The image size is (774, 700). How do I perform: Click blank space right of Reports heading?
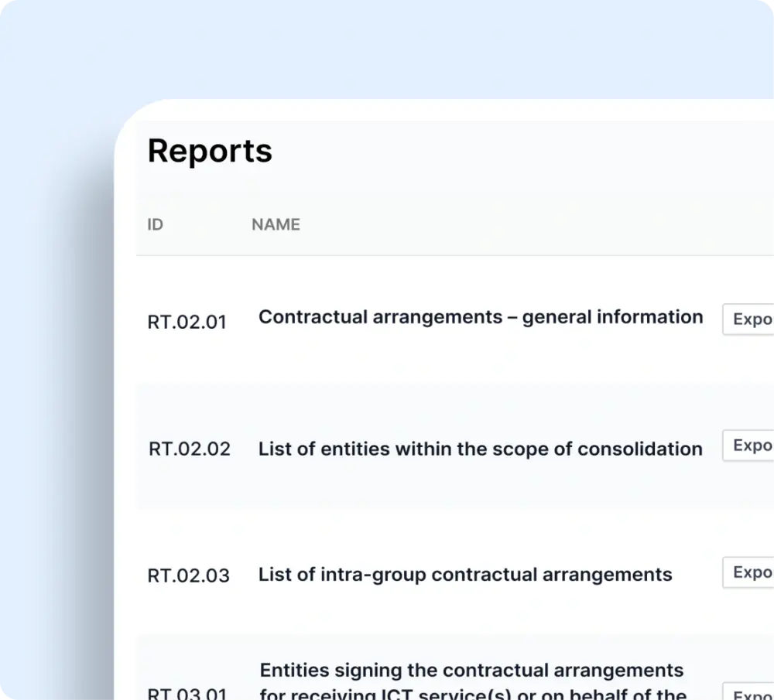click(503, 151)
